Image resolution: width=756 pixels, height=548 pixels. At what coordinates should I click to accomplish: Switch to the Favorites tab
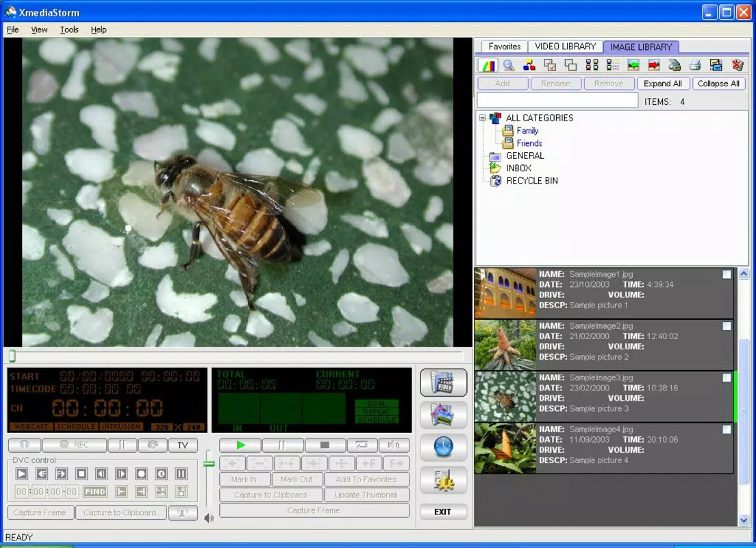[x=504, y=47]
